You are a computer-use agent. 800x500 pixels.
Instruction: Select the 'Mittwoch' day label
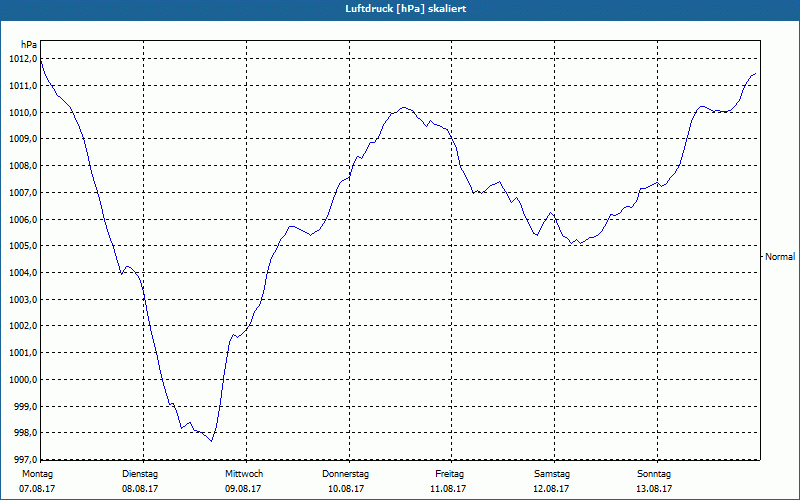[x=244, y=474]
